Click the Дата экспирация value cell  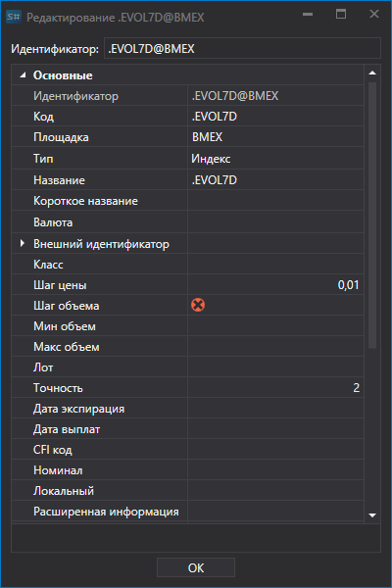tap(275, 409)
